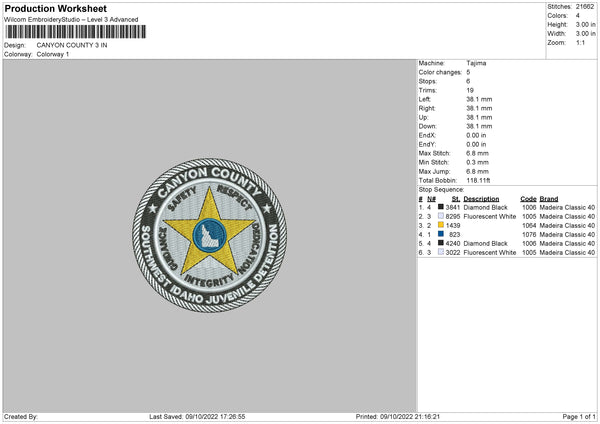Click the Total Bobbin value '118.11ft'

tap(478, 180)
